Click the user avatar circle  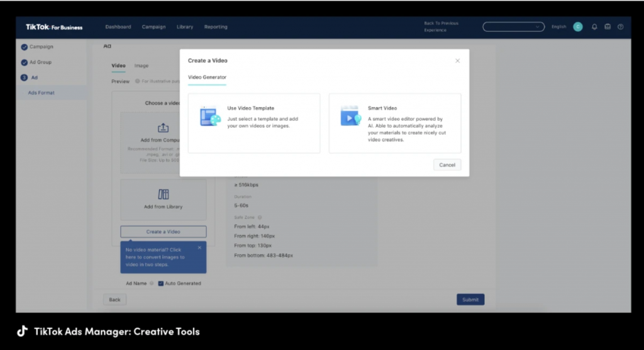578,26
